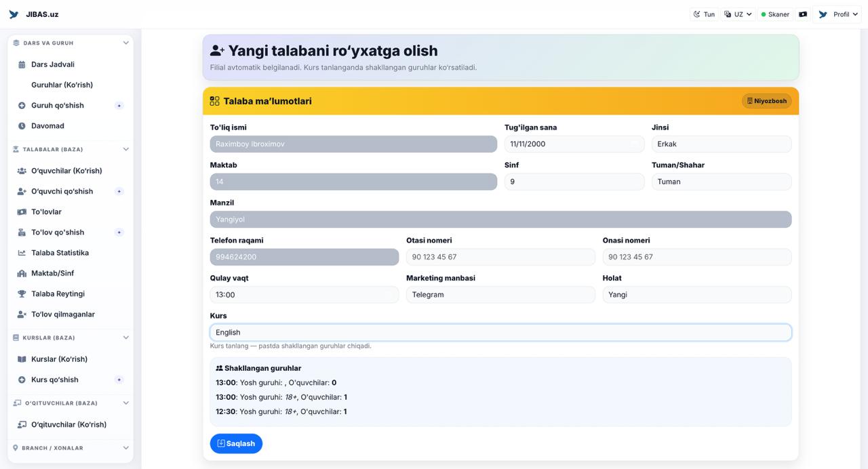Click the Niyozbosh badge button
The height and width of the screenshot is (469, 868).
pos(766,101)
